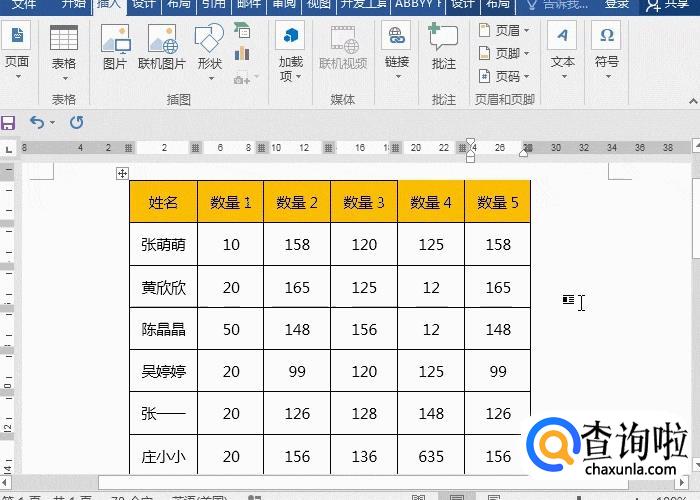Switch to the ABBYY tab
The width and height of the screenshot is (700, 500).
(x=418, y=4)
